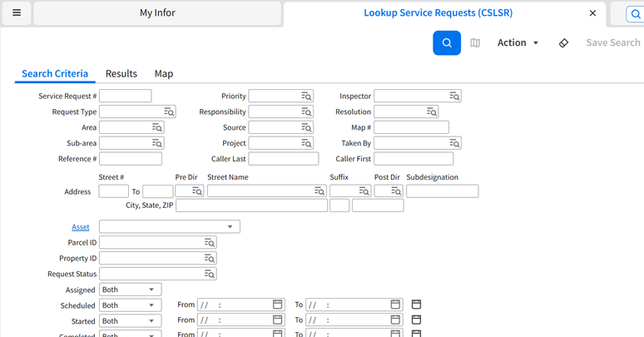Open Area lookup icon
Screen dimensions: 644x337
[157, 127]
